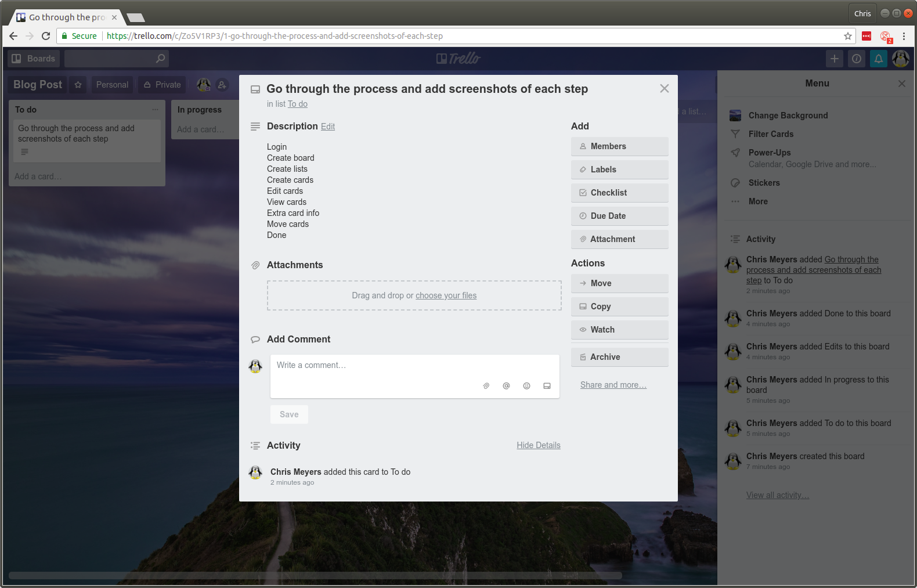Click the Blog Post board title
The height and width of the screenshot is (588, 917).
[x=38, y=85]
